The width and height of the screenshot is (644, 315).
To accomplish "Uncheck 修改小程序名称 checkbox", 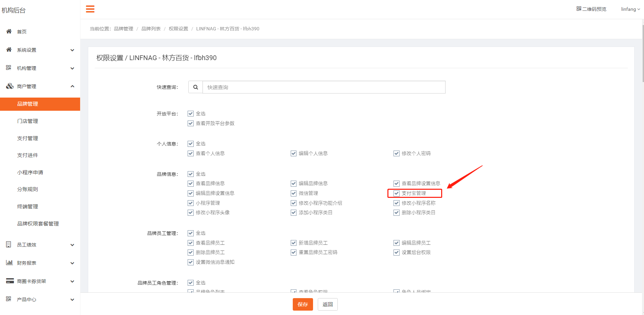I will (397, 203).
